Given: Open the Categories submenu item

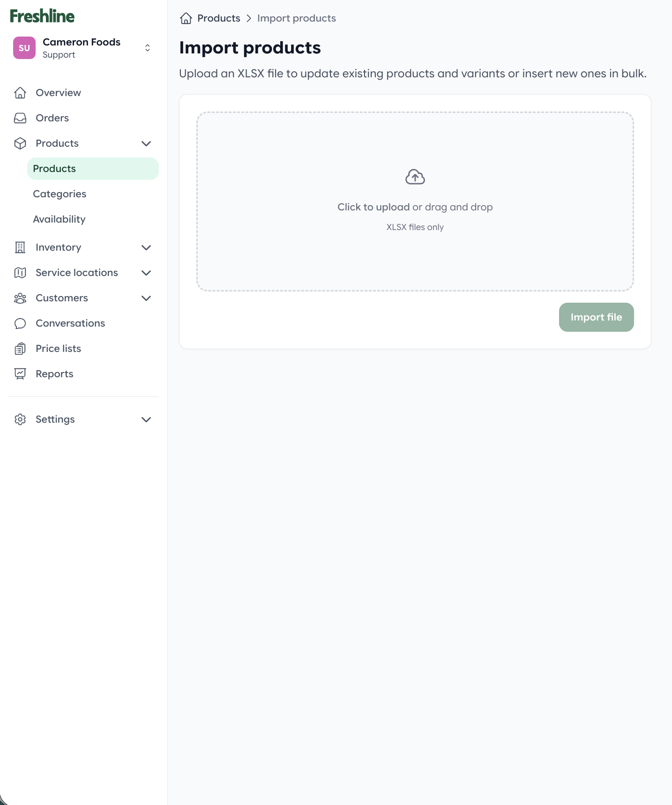Looking at the screenshot, I should point(60,194).
